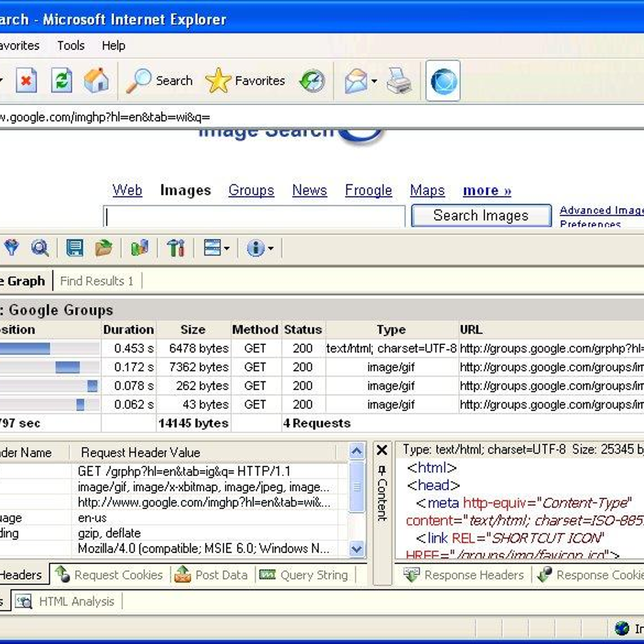Switch to the Find Results 1 tab
The width and height of the screenshot is (644, 644).
[97, 281]
